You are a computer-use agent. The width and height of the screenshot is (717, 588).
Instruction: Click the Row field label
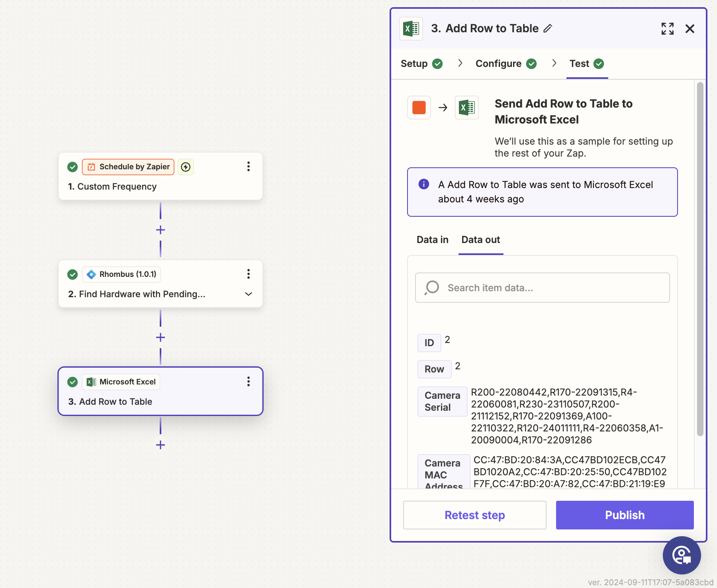point(434,369)
